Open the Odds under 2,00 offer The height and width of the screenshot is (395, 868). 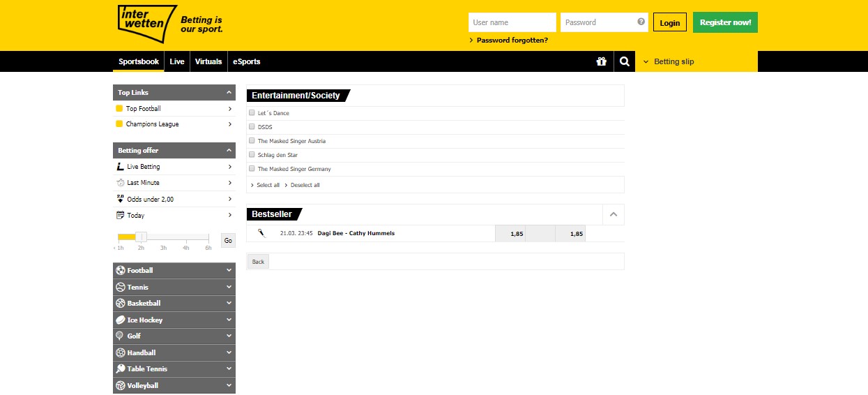(x=174, y=199)
